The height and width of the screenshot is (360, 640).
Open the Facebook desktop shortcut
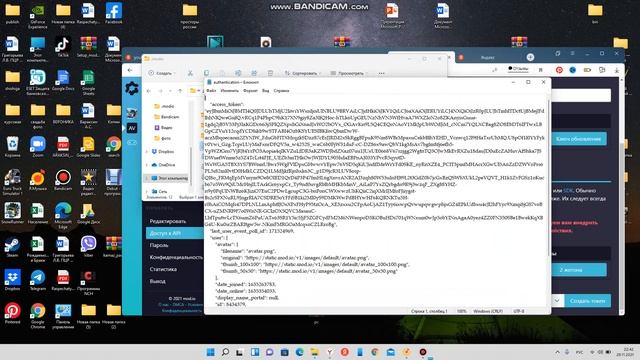(x=113, y=13)
